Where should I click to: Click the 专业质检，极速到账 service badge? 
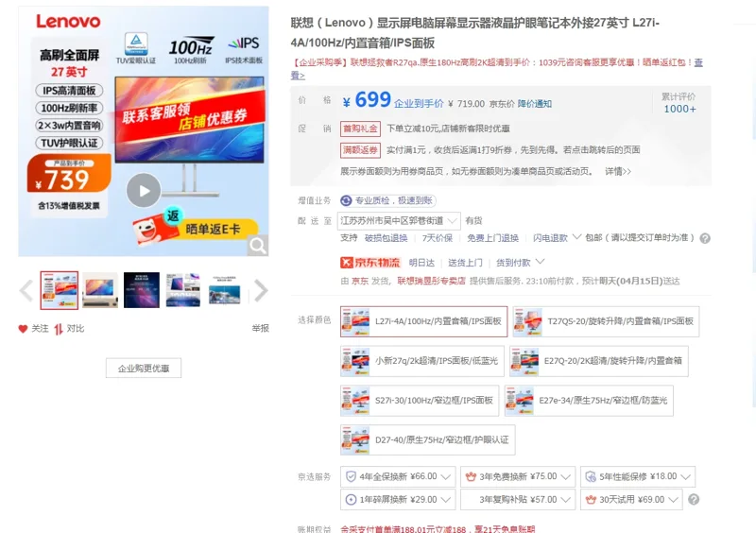[387, 200]
